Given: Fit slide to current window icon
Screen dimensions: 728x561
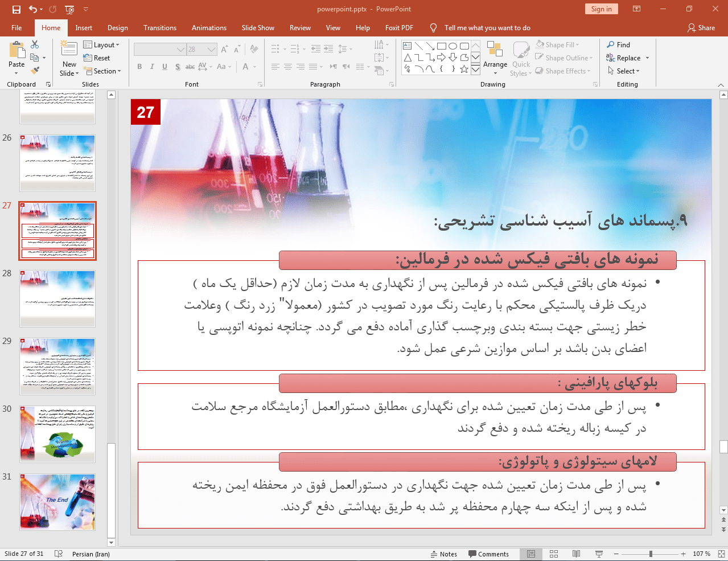Looking at the screenshot, I should click(721, 554).
